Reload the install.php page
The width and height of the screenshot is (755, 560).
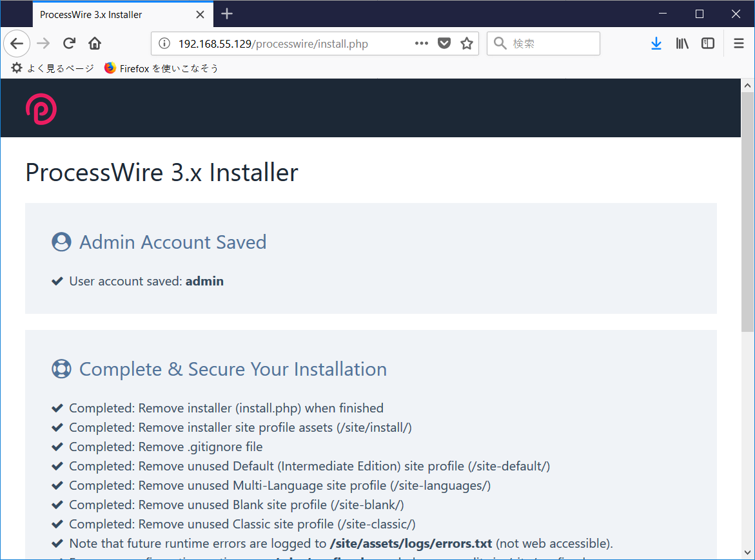click(x=68, y=43)
